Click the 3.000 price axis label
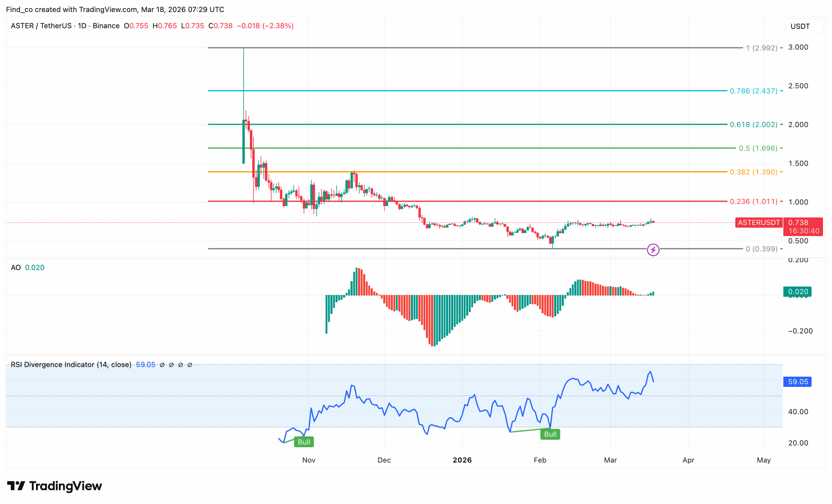Image resolution: width=832 pixels, height=504 pixels. click(x=798, y=47)
